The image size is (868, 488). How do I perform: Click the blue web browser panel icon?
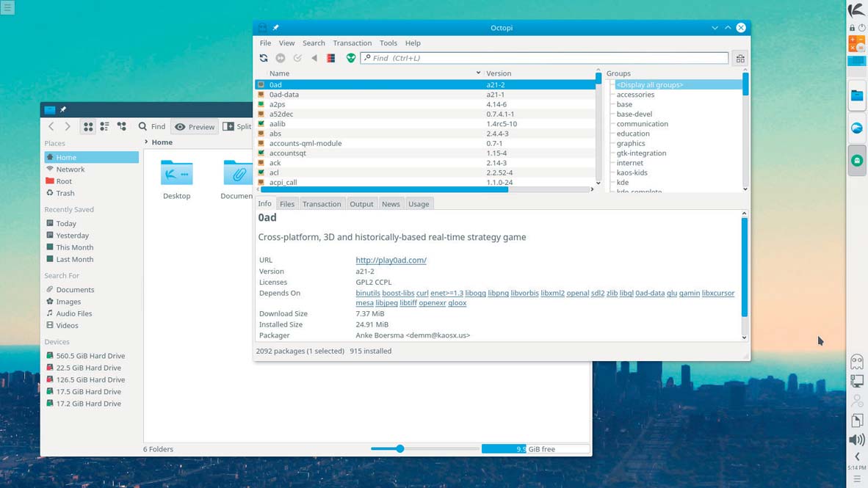point(857,128)
